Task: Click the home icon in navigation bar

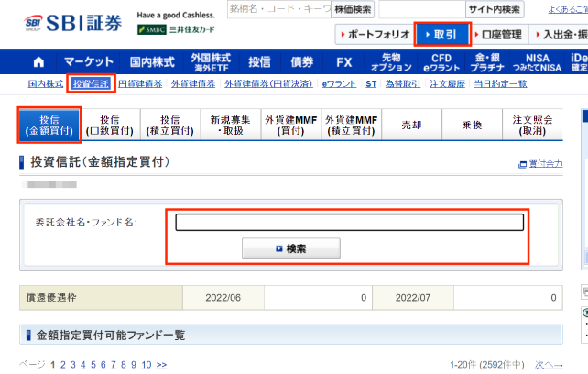Action: (x=38, y=62)
